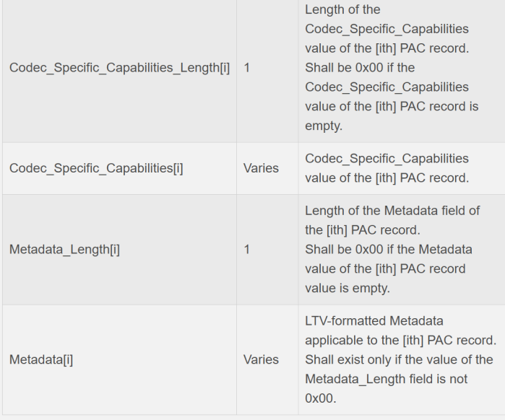Image resolution: width=505 pixels, height=420 pixels.
Task: Click 'Varies' in the Metadata[i] row
Action: pyautogui.click(x=261, y=359)
